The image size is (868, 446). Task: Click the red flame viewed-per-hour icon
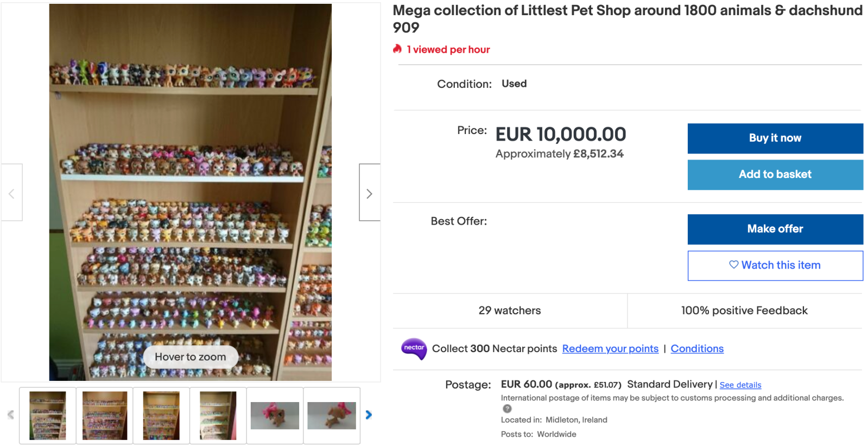pos(397,49)
